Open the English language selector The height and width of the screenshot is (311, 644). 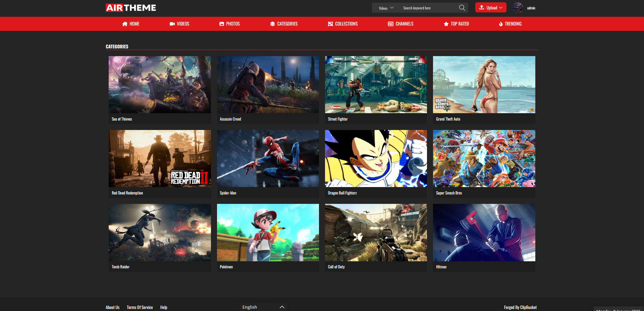263,307
